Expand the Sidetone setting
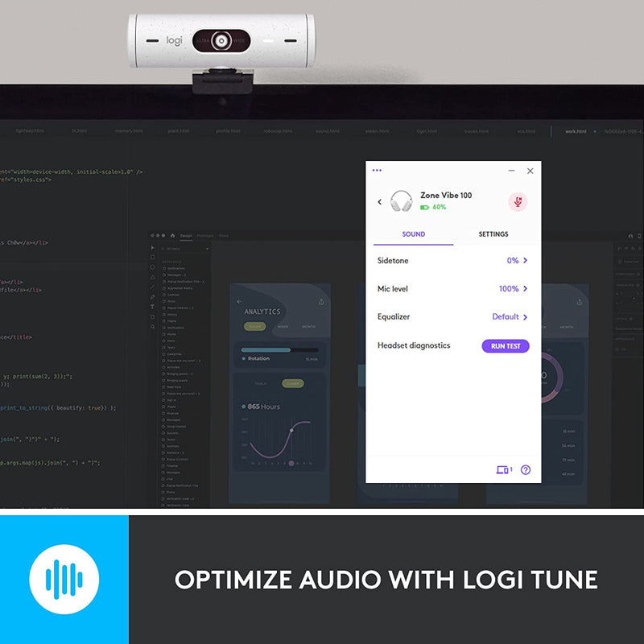The height and width of the screenshot is (644, 644). 525,261
